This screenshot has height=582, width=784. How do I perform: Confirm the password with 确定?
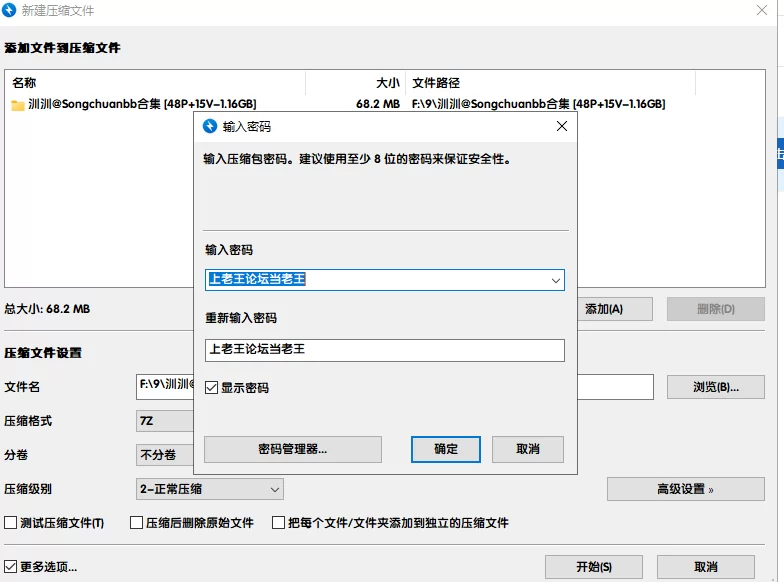click(446, 449)
